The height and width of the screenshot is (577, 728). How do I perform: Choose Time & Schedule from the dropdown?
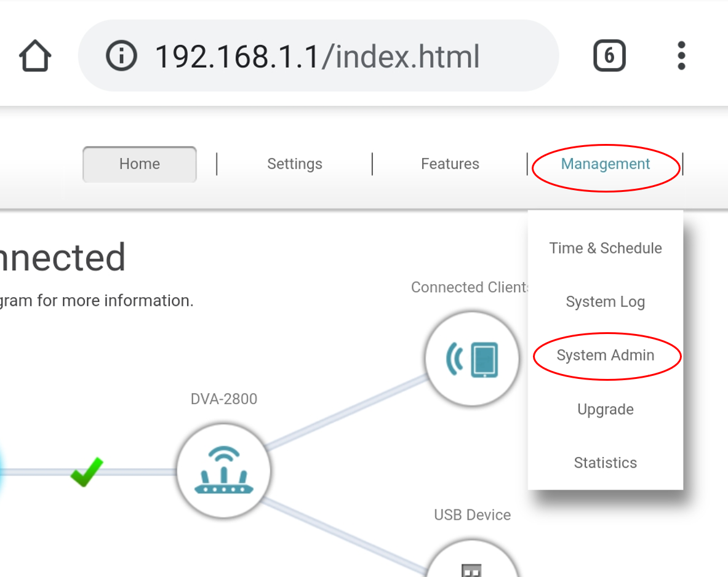point(606,249)
